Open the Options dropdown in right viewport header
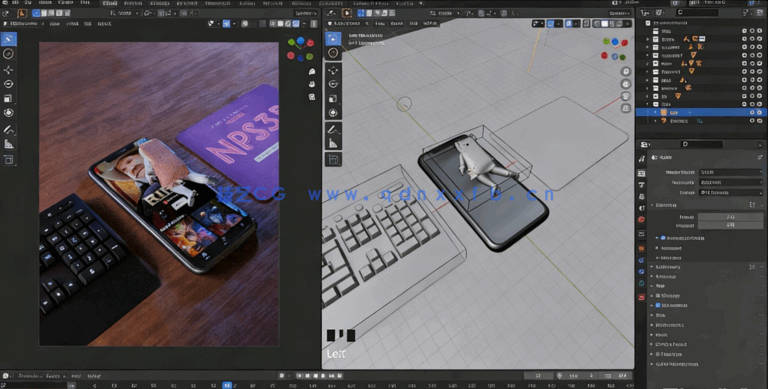 click(620, 13)
